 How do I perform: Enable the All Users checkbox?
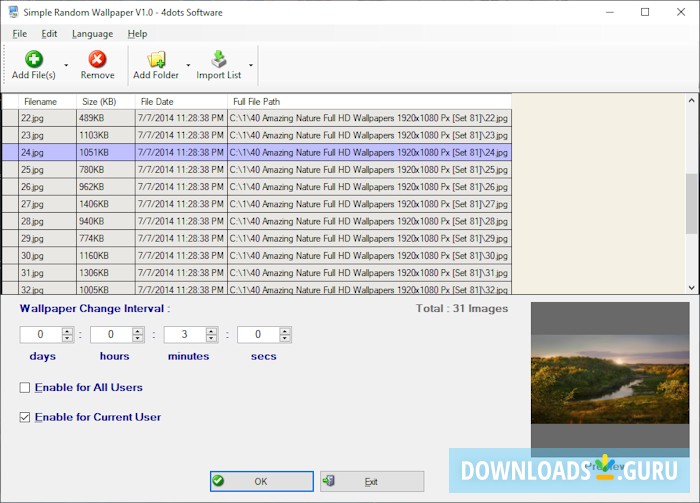tap(25, 388)
